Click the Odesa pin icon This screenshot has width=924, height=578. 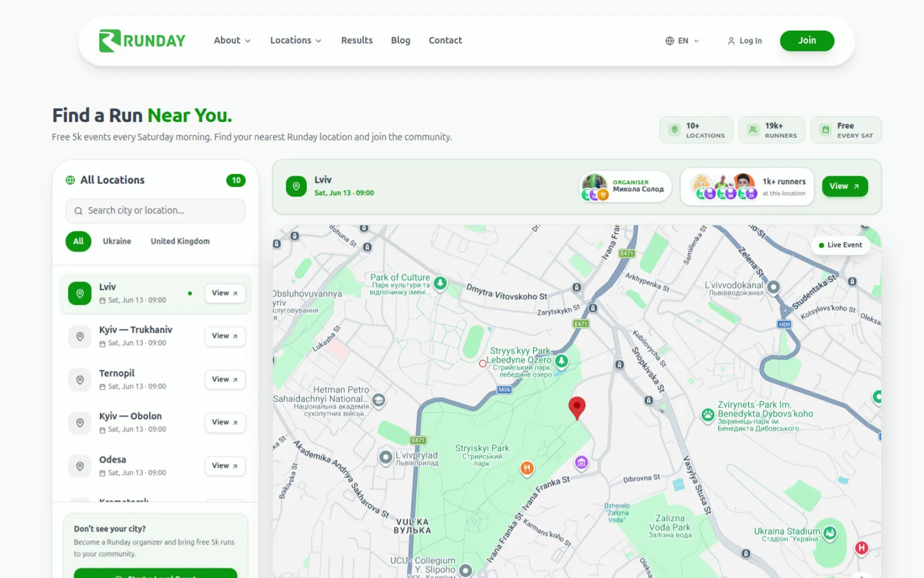tap(80, 466)
